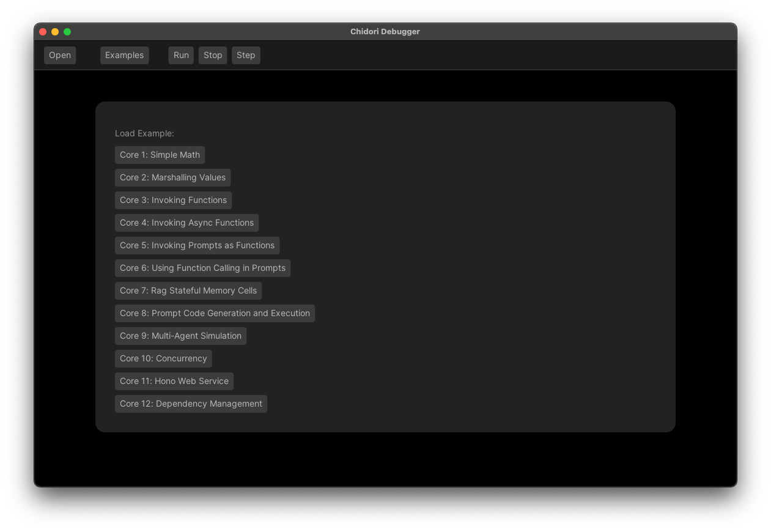Viewport: 771px width, 532px height.
Task: Minimize window with the yellow button
Action: 55,32
